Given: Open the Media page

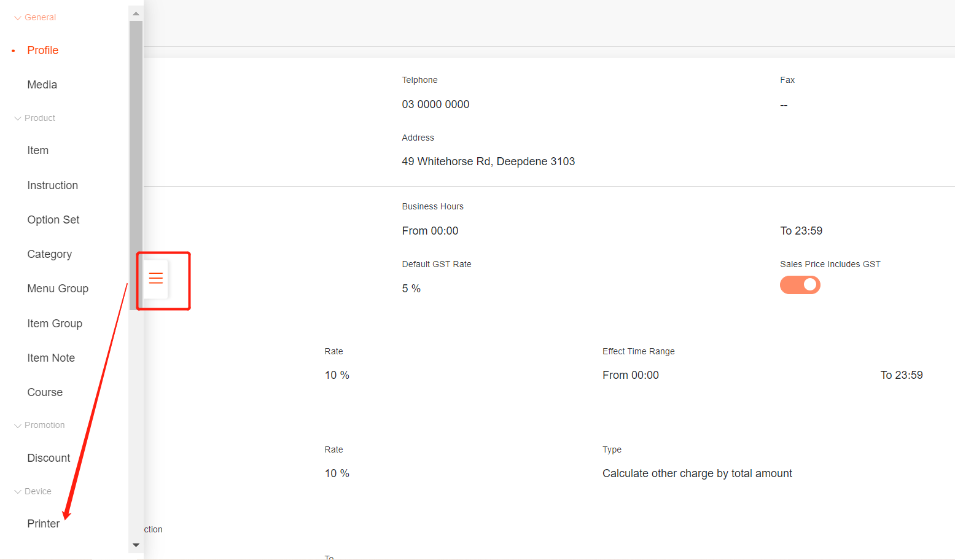Looking at the screenshot, I should 42,85.
